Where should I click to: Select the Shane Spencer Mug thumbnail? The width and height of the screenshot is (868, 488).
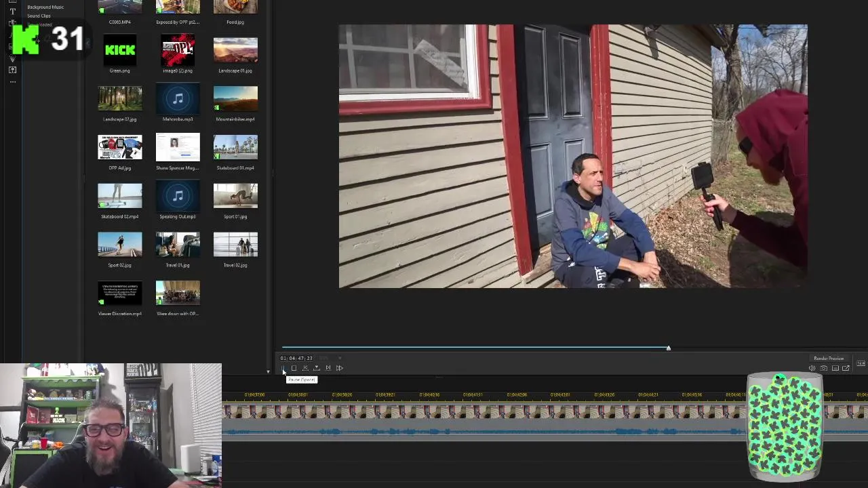pyautogui.click(x=178, y=147)
